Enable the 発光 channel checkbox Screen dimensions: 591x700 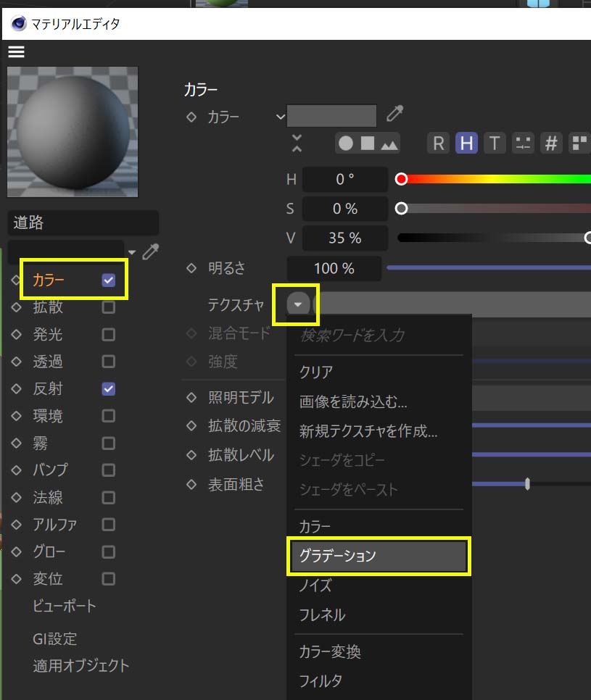pyautogui.click(x=108, y=334)
